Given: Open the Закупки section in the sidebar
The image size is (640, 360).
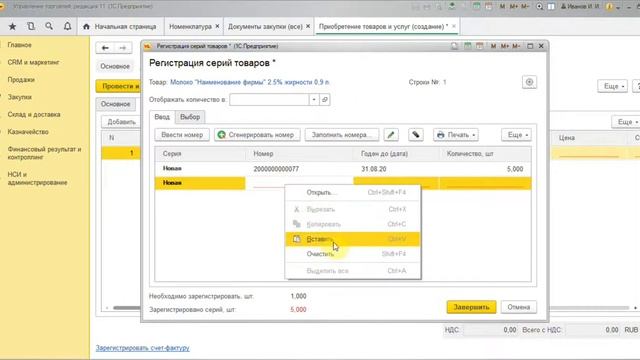Looking at the screenshot, I should tap(20, 97).
